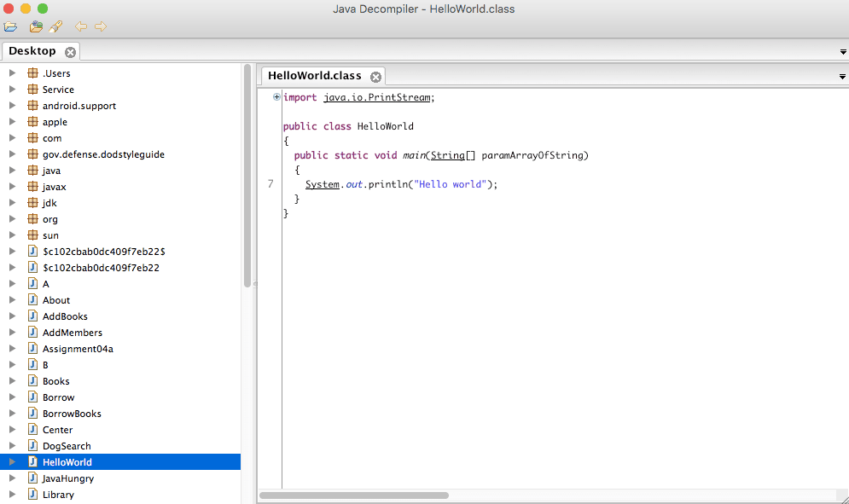Click the Center class file icon
Screen dimensions: 849x504
coord(33,430)
